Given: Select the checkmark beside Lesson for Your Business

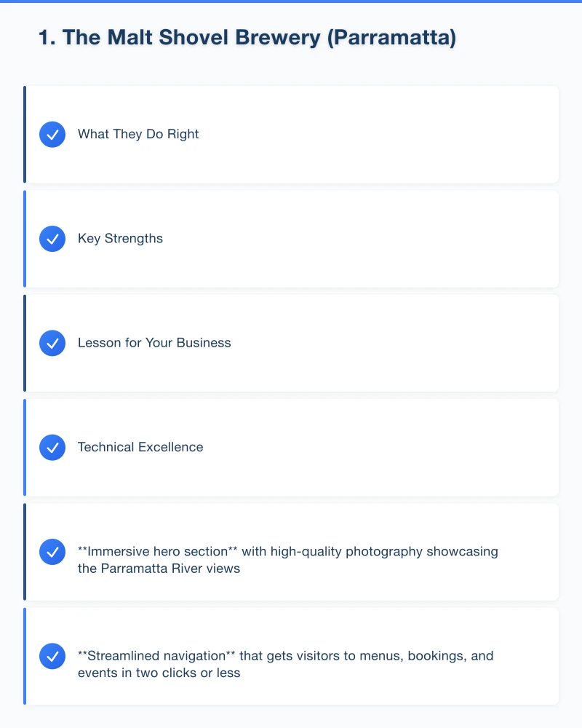Looking at the screenshot, I should tap(52, 343).
